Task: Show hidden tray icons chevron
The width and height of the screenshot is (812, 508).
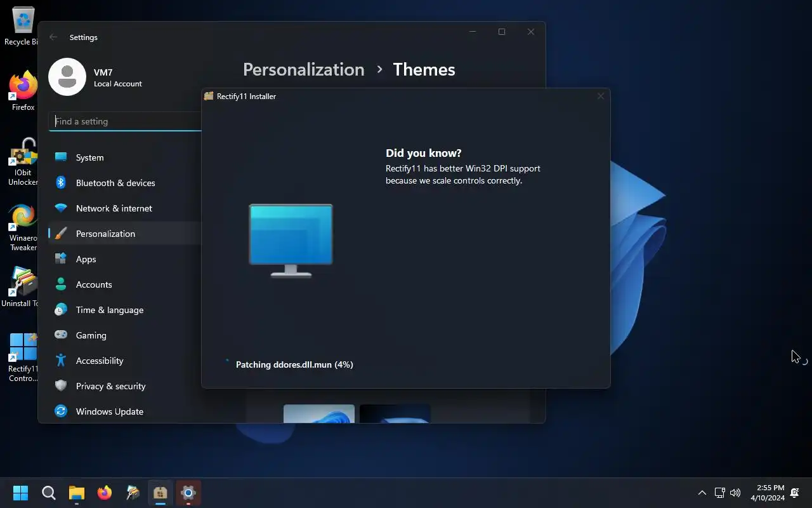Action: point(702,493)
